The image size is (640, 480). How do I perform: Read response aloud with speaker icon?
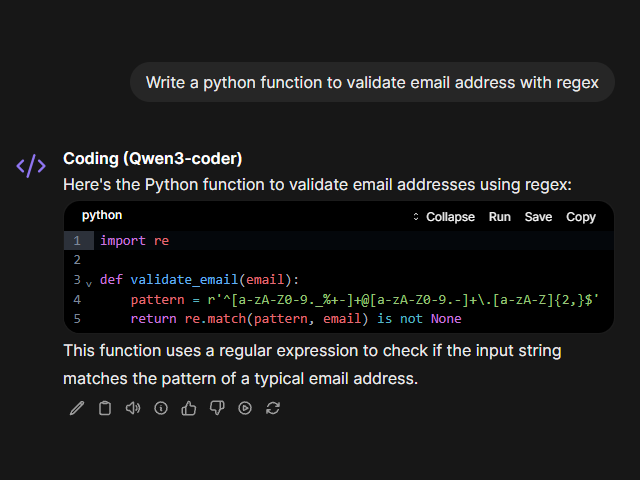133,408
